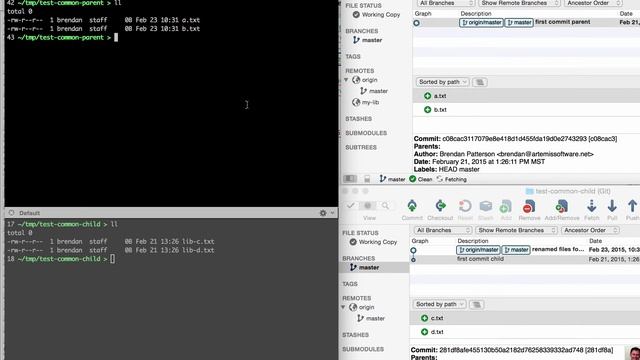
Task: Click TAGS section in child sidebar
Action: click(350, 284)
